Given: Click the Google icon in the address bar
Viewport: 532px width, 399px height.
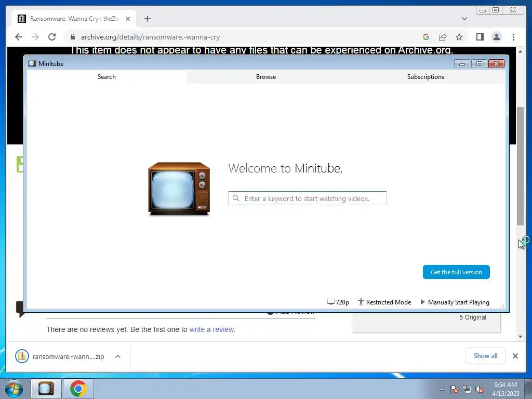Looking at the screenshot, I should click(x=426, y=37).
